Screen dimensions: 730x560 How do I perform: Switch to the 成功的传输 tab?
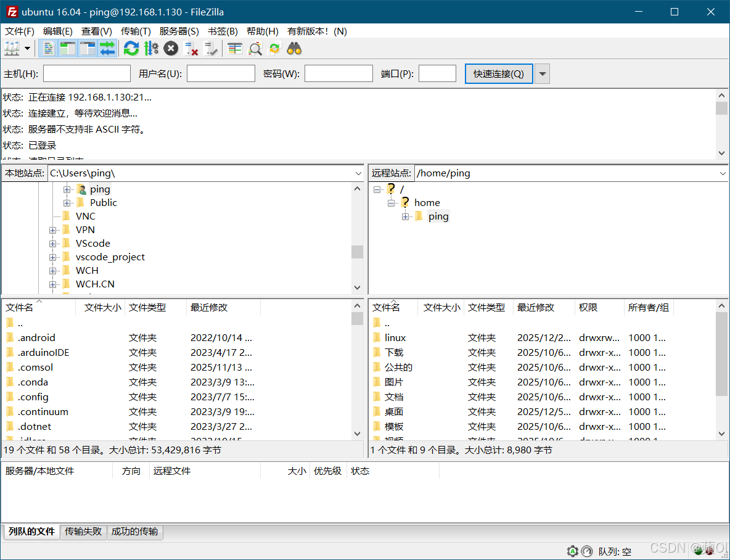tap(134, 532)
